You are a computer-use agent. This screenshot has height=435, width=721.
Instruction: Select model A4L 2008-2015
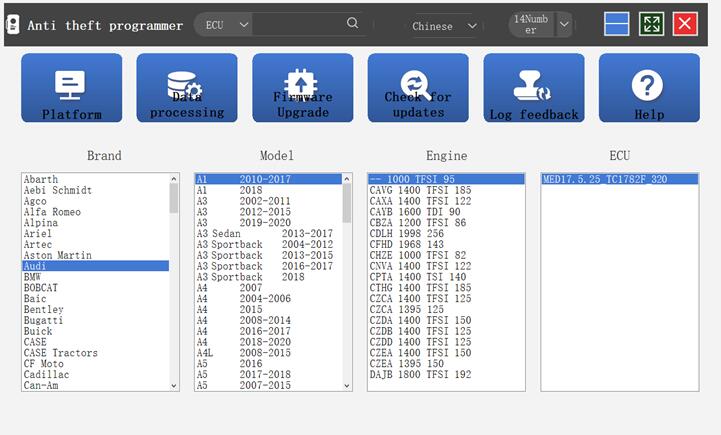tap(269, 353)
